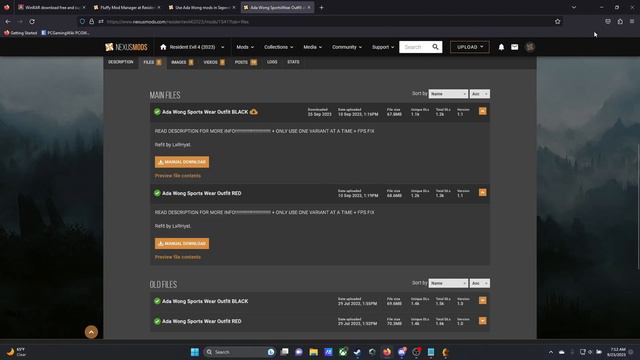Open the Media menu

[312, 47]
